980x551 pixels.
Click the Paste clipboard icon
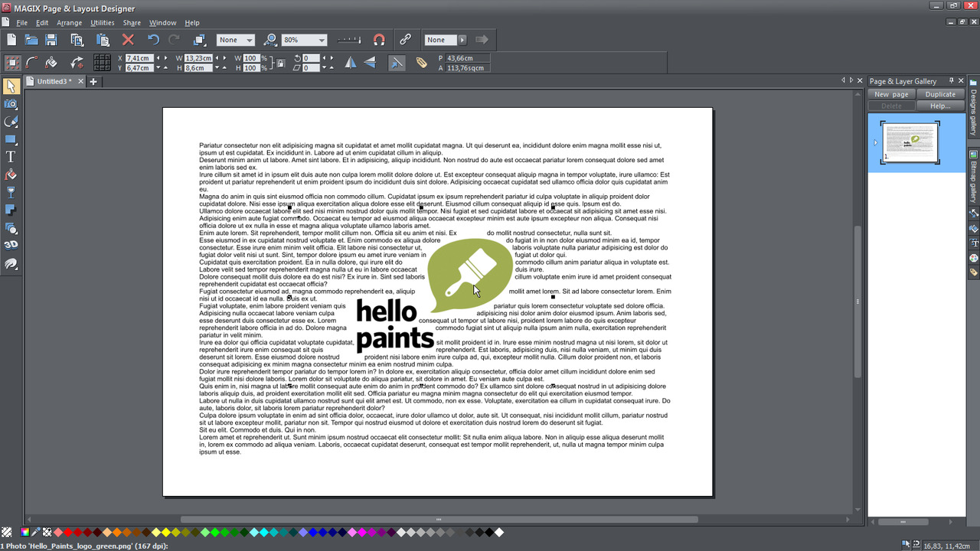(103, 40)
